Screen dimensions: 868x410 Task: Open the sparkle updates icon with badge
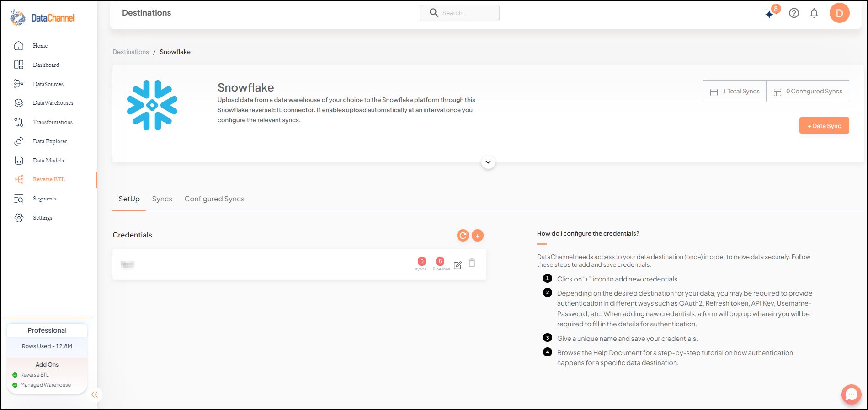[772, 12]
